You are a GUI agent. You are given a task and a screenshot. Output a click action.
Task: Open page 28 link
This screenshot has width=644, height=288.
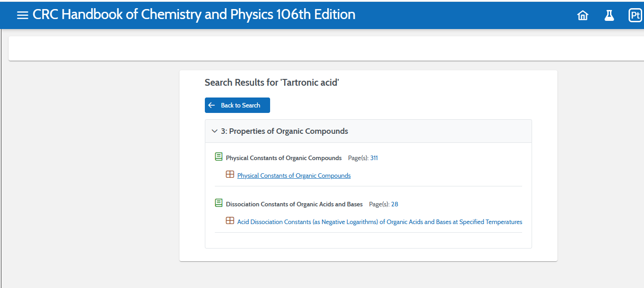pos(394,204)
